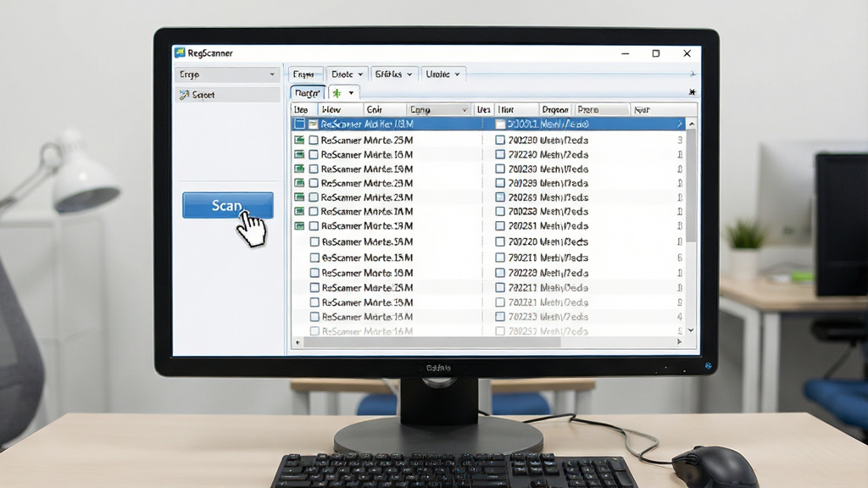
Task: Click the RegScanner app icon in the title bar
Action: click(180, 53)
